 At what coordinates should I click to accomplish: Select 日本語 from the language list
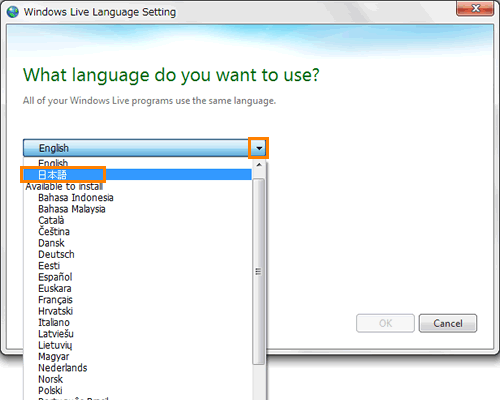137,175
